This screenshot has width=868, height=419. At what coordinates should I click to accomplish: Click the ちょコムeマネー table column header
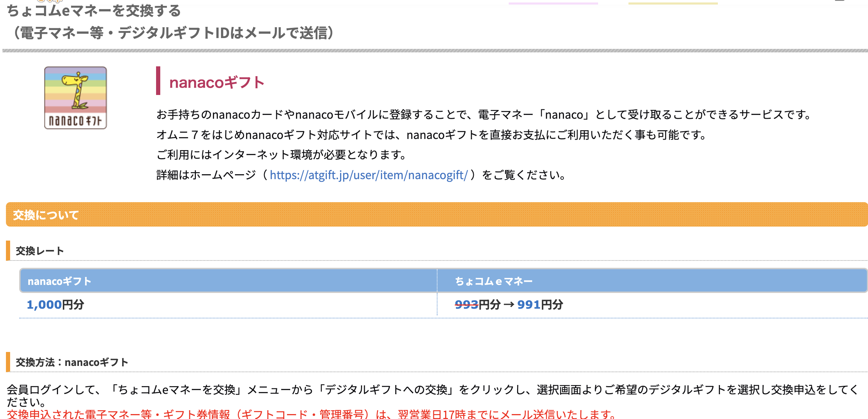tap(493, 281)
